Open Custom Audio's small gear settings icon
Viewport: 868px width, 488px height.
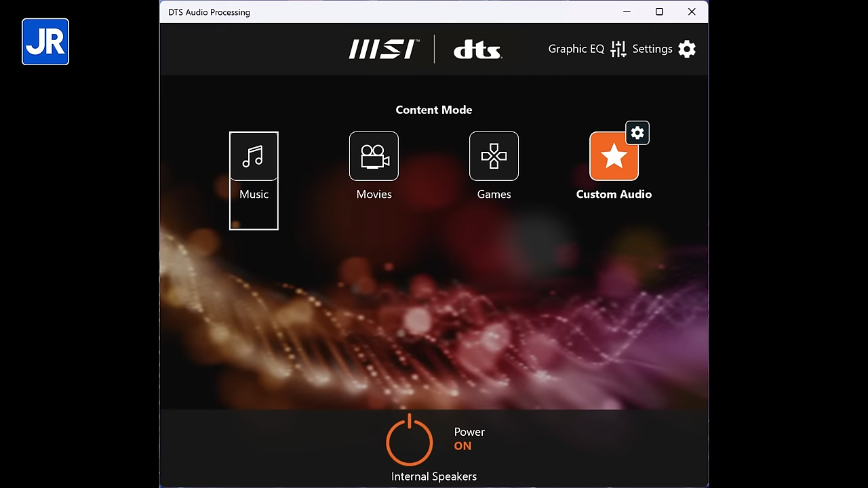pyautogui.click(x=637, y=133)
